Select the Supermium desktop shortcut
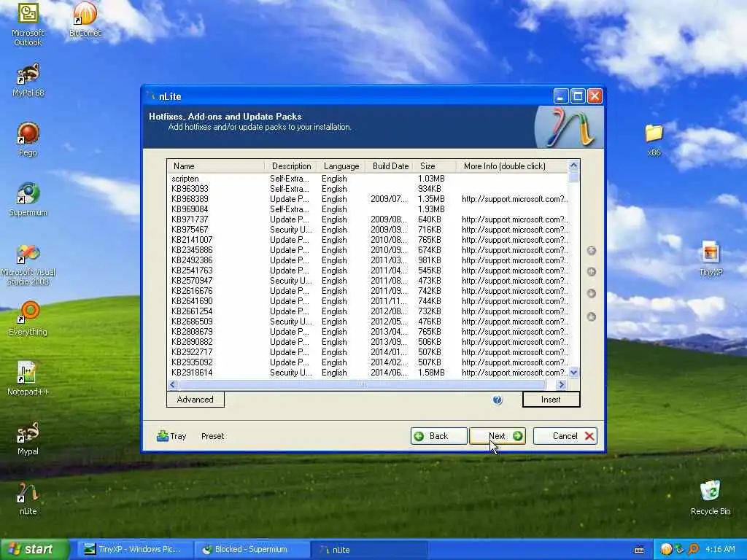The image size is (747, 560). tap(28, 200)
